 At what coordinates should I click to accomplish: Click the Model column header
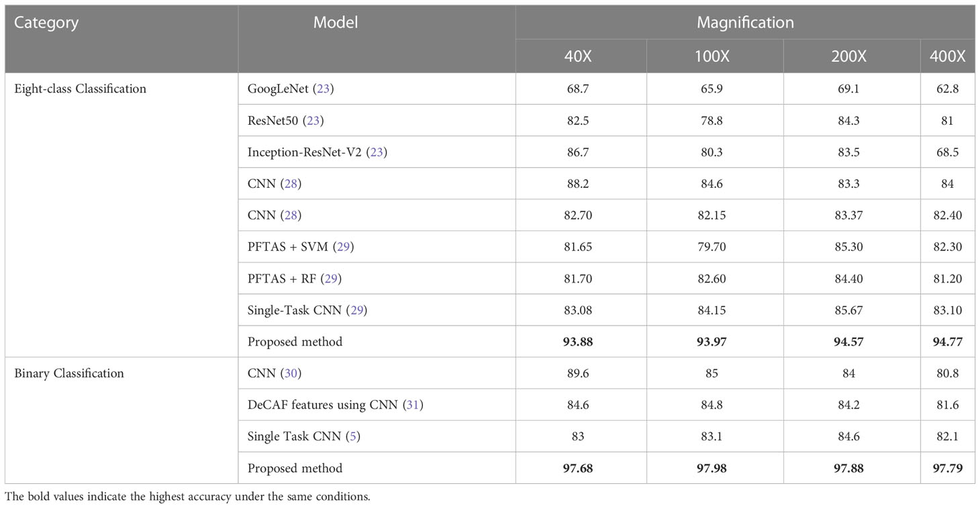(336, 22)
